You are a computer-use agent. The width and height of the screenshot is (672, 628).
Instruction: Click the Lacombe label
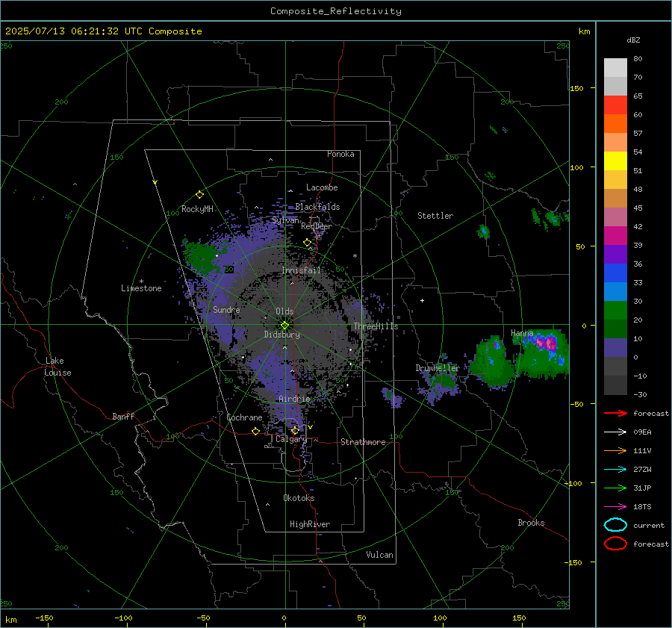pyautogui.click(x=322, y=187)
